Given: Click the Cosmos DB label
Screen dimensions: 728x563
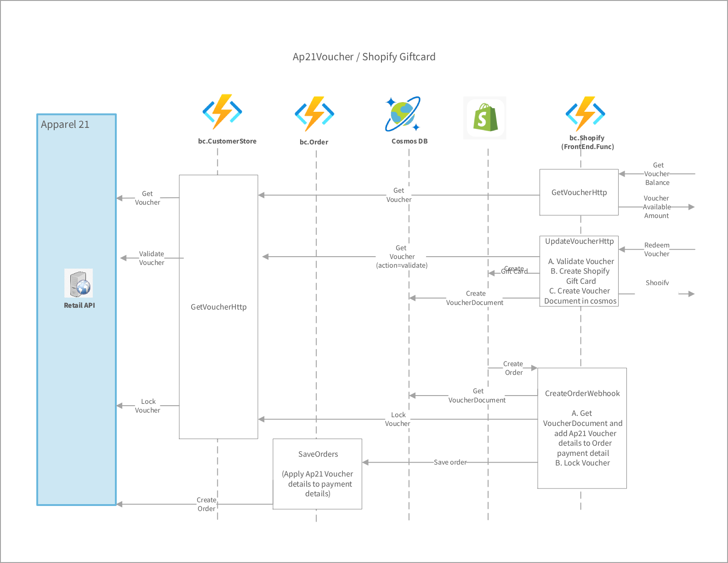Looking at the screenshot, I should (409, 141).
